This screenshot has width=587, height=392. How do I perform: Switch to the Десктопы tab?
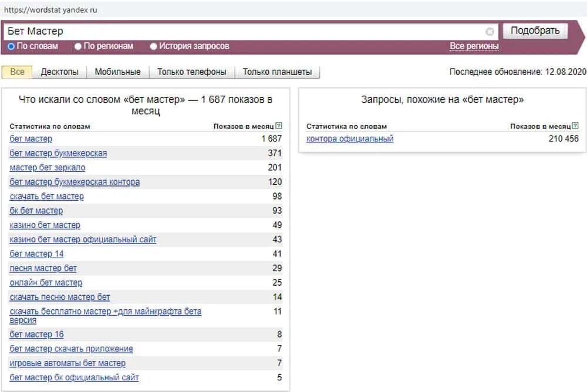tap(59, 72)
